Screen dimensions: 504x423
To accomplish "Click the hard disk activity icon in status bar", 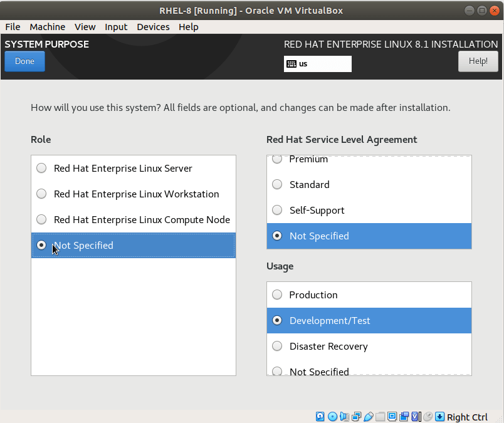I will [320, 417].
